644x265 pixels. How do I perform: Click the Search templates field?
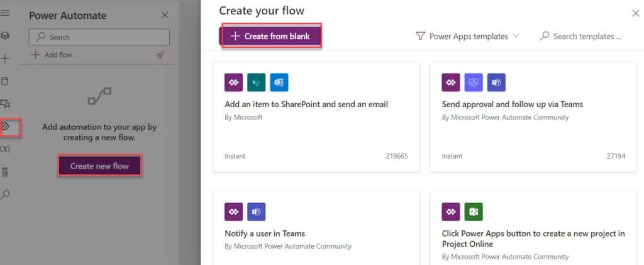click(581, 36)
